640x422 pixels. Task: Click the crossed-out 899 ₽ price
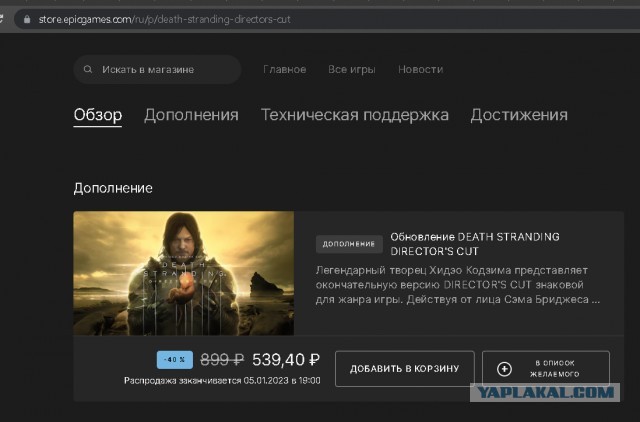click(222, 360)
